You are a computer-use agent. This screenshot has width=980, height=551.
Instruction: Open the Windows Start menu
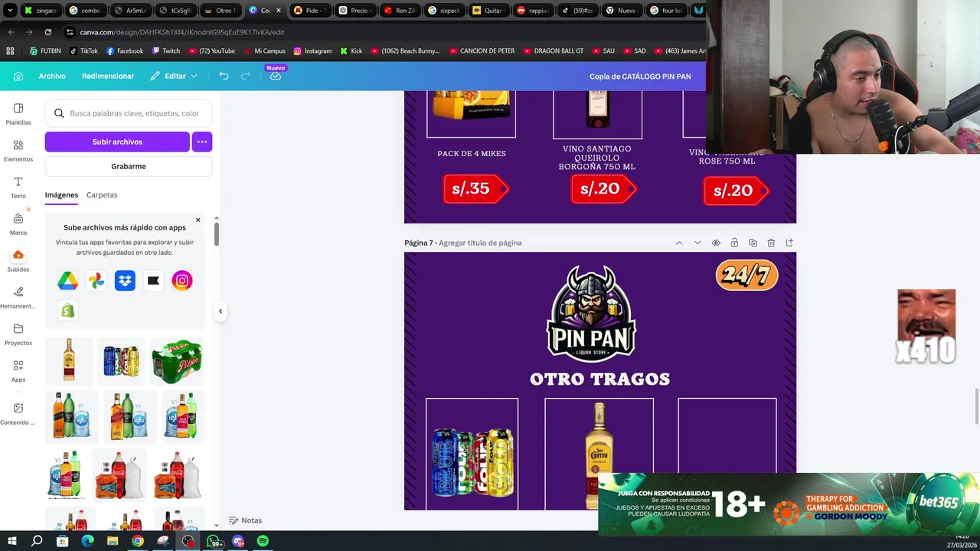(11, 541)
